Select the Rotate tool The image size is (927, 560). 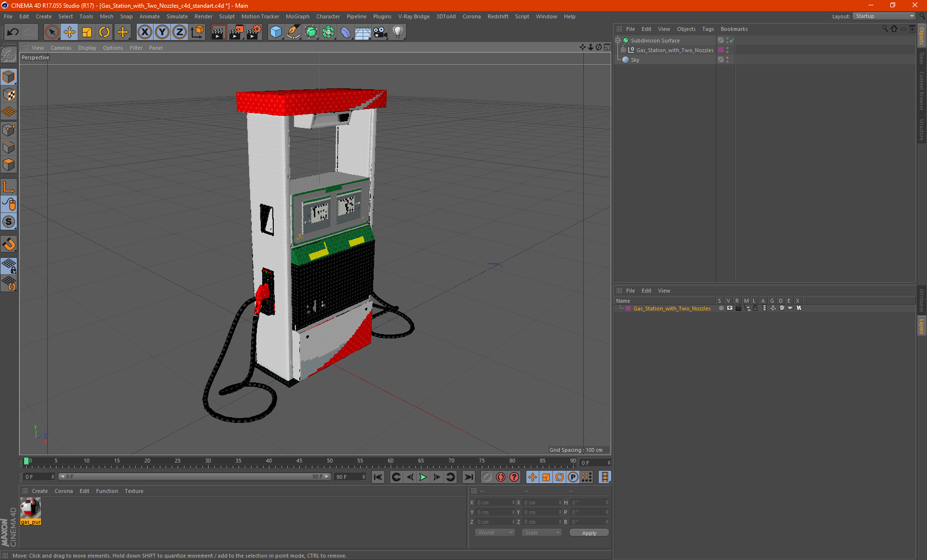coord(104,32)
